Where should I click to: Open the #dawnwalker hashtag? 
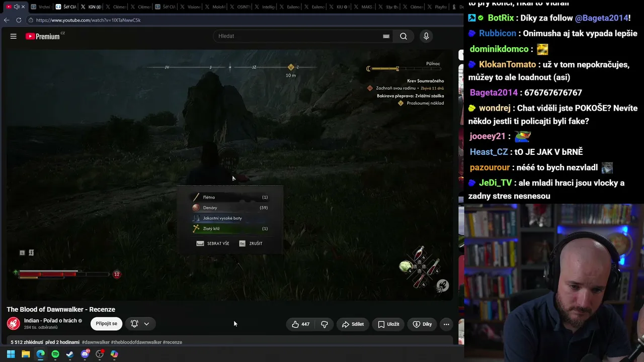[x=96, y=342]
